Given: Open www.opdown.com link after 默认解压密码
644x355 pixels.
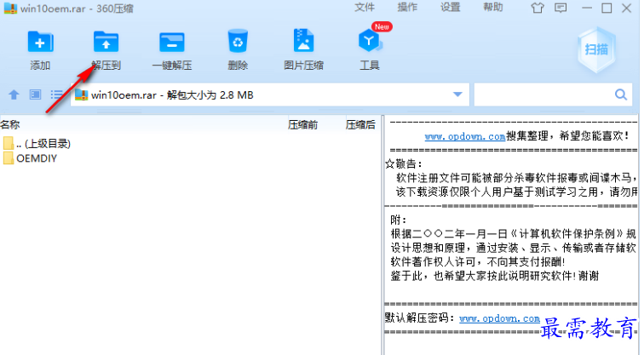Looking at the screenshot, I should [x=499, y=318].
